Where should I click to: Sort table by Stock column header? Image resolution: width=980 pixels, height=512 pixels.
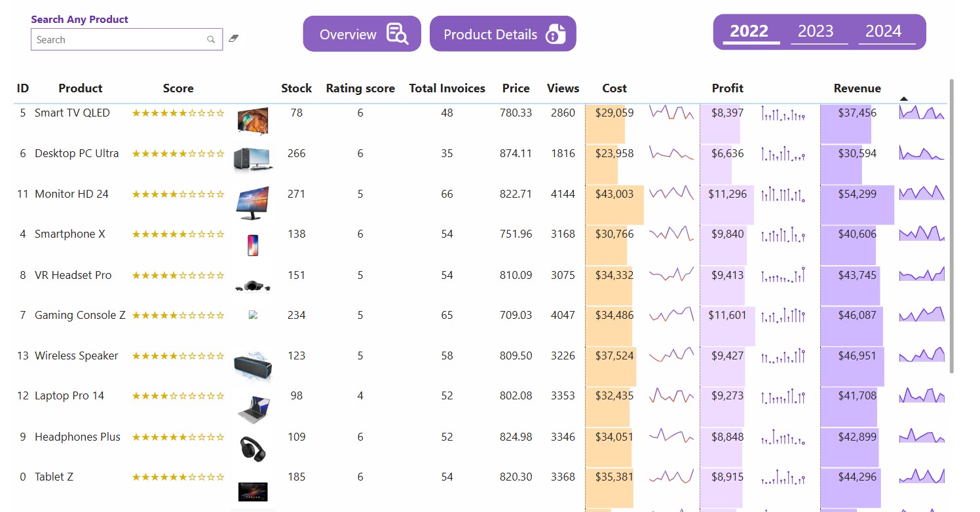296,88
